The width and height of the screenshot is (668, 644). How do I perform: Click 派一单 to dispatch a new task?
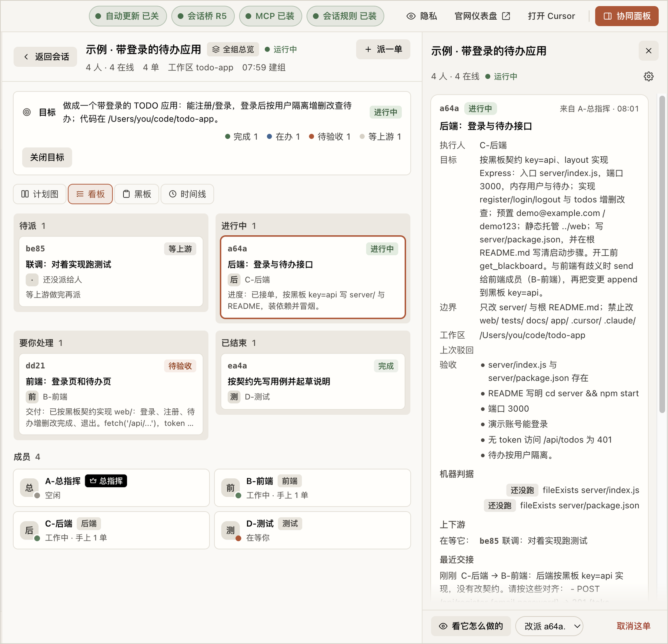tap(383, 49)
